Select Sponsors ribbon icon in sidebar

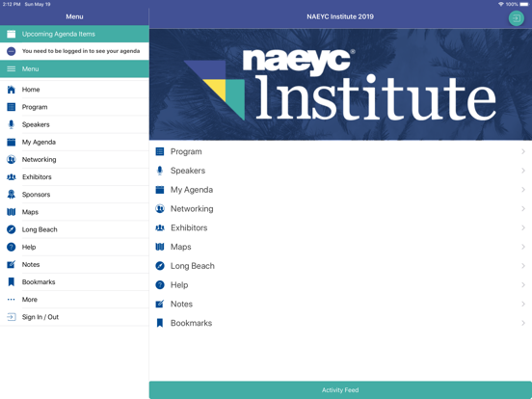tap(12, 195)
